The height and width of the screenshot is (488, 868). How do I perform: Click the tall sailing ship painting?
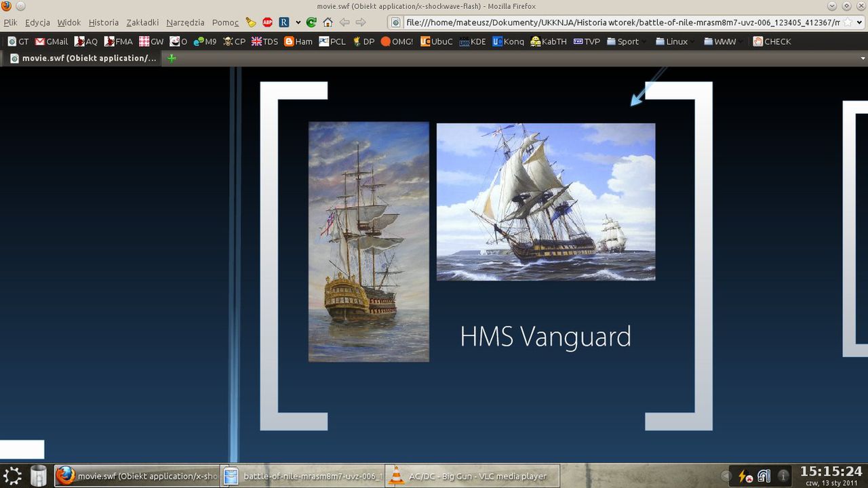click(368, 241)
